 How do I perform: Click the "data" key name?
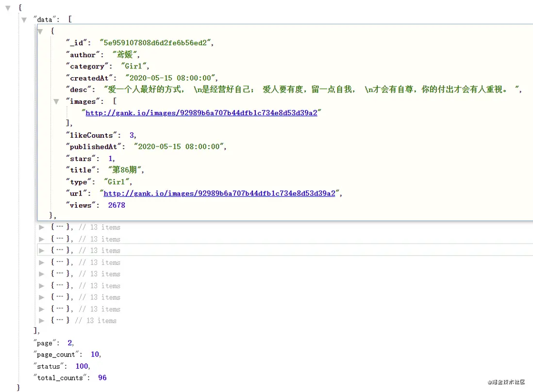pyautogui.click(x=45, y=20)
